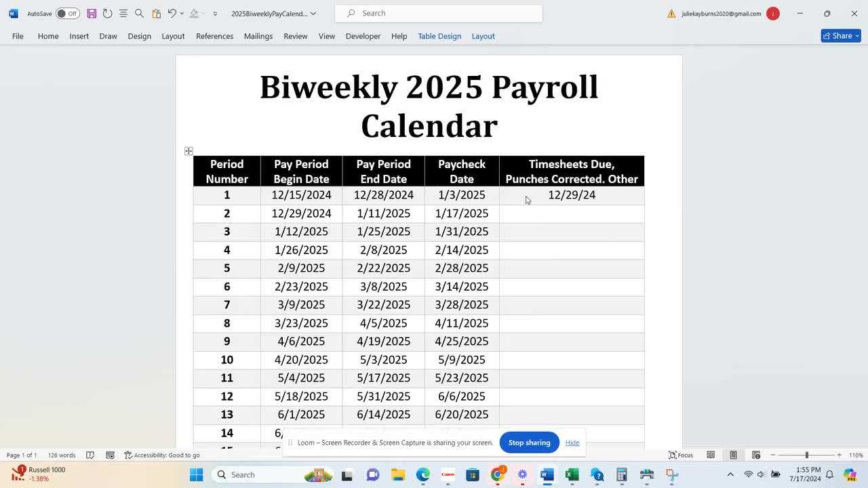Expand the Customize Quick Access Toolbar chevron
Screen dimensions: 868x488
coord(215,13)
